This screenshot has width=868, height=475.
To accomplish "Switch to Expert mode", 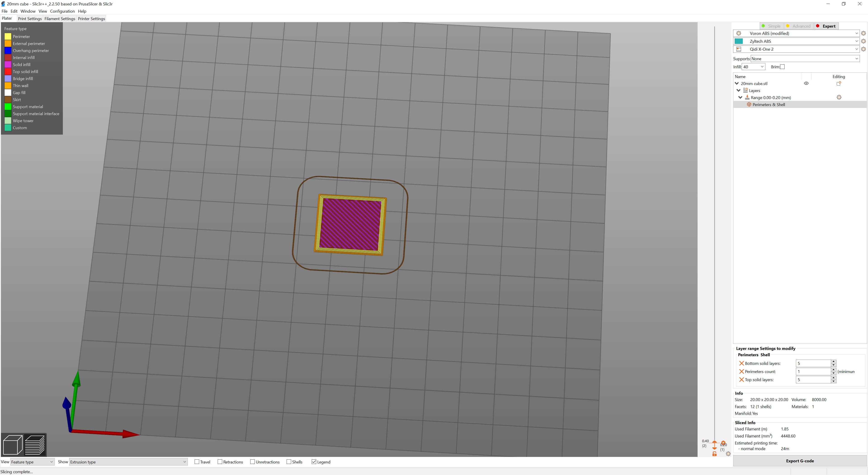I will tap(827, 26).
